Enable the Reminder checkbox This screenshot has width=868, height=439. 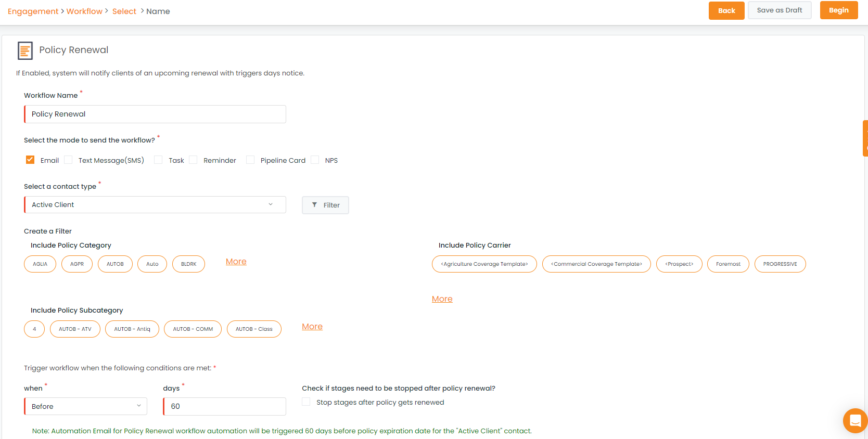coord(193,160)
